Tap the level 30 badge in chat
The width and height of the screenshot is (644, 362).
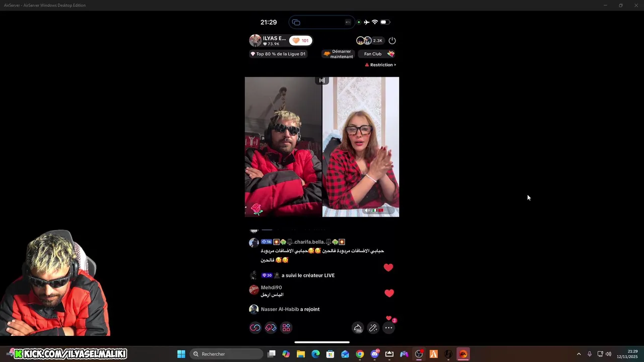267,276
